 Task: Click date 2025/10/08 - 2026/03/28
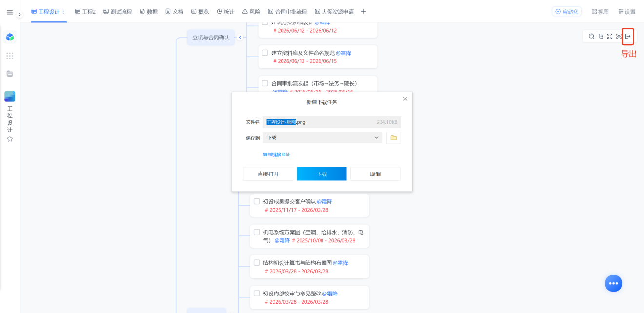pyautogui.click(x=323, y=241)
